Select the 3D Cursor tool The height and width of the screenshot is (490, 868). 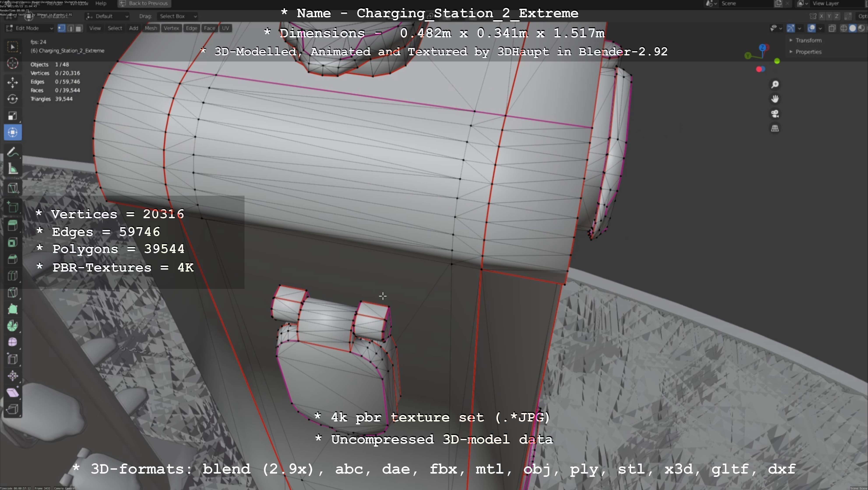coord(12,63)
